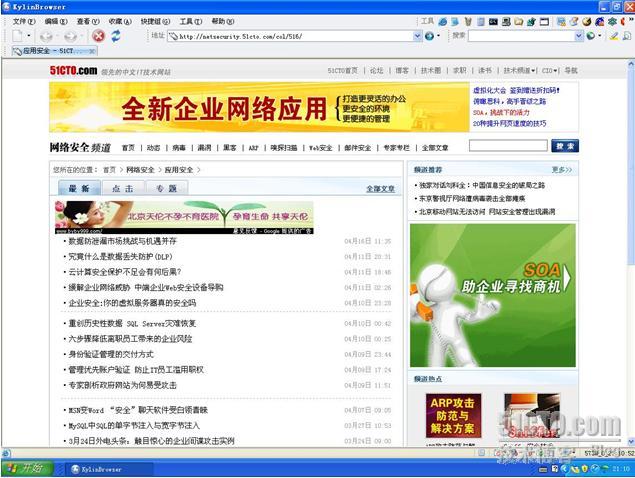Click the toolbar search input field
The width and height of the screenshot is (635, 478).
click(x=522, y=36)
